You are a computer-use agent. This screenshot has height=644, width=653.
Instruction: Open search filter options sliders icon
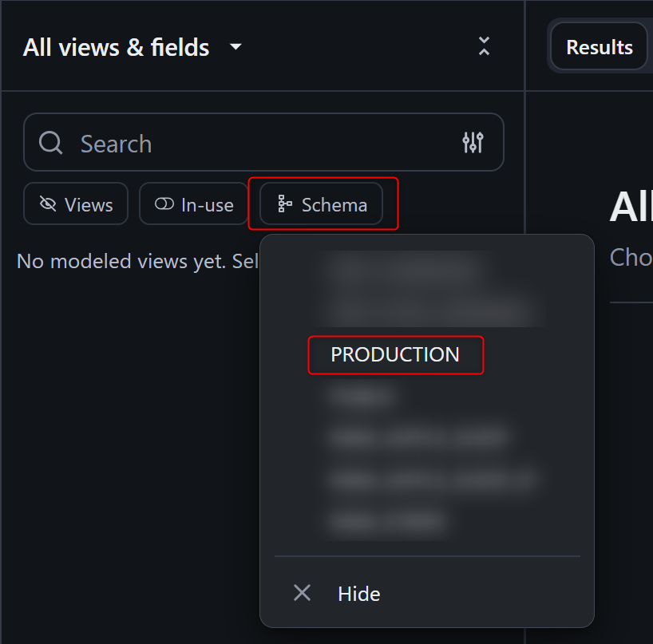click(473, 143)
